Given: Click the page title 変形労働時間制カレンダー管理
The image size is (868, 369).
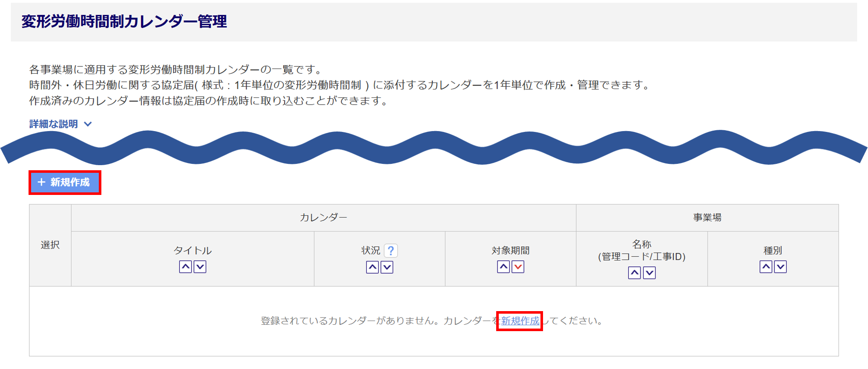Looking at the screenshot, I should point(124,21).
